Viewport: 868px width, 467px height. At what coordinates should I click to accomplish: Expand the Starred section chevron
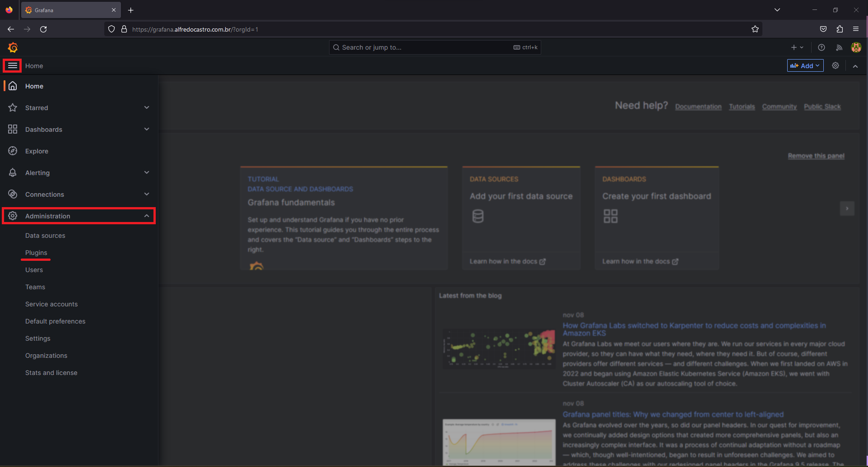[x=147, y=107]
